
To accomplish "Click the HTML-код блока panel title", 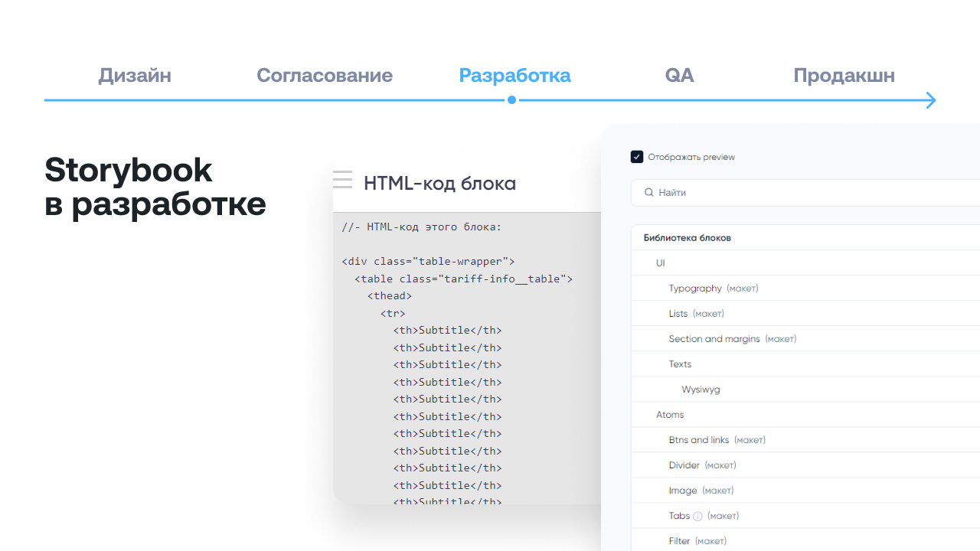I will [x=439, y=184].
